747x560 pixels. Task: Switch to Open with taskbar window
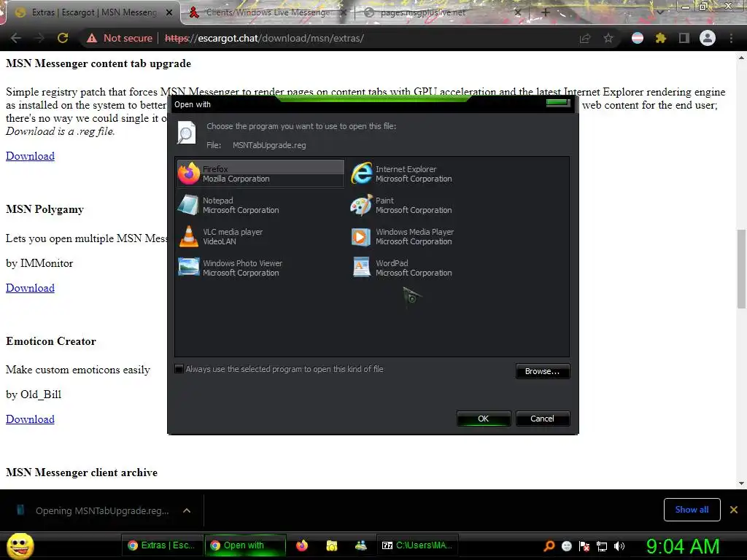coord(245,545)
